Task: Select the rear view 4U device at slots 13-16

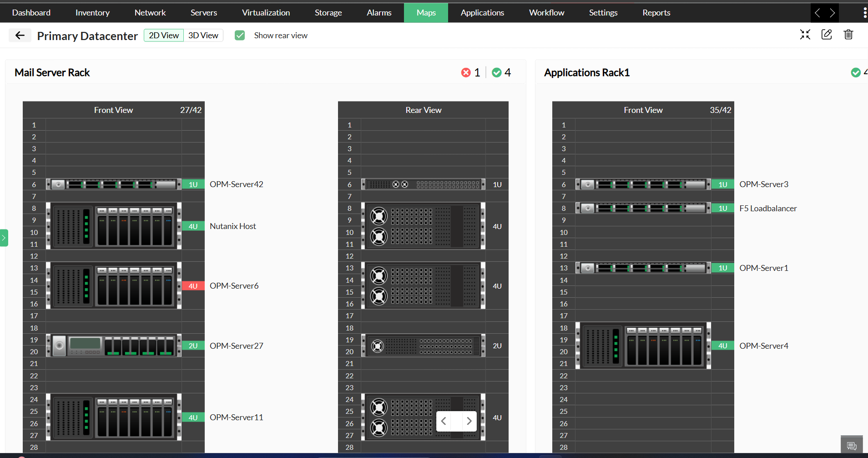Action: click(423, 285)
